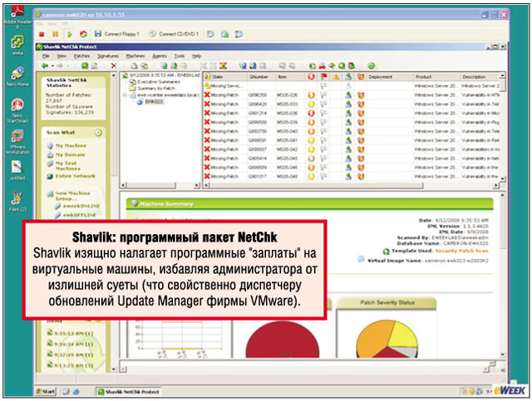Open the VMware Workstation desktop icon
This screenshot has height=401, width=532.
[x=17, y=142]
